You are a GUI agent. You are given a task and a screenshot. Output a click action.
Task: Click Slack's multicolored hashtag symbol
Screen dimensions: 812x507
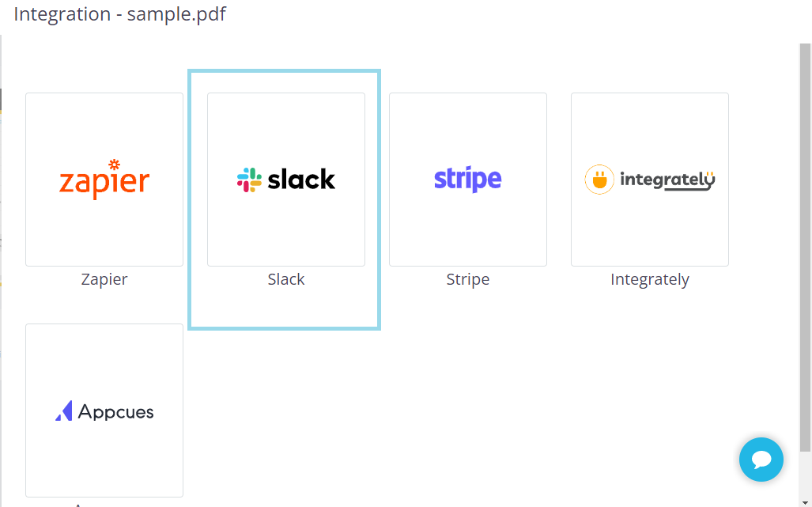pyautogui.click(x=249, y=180)
